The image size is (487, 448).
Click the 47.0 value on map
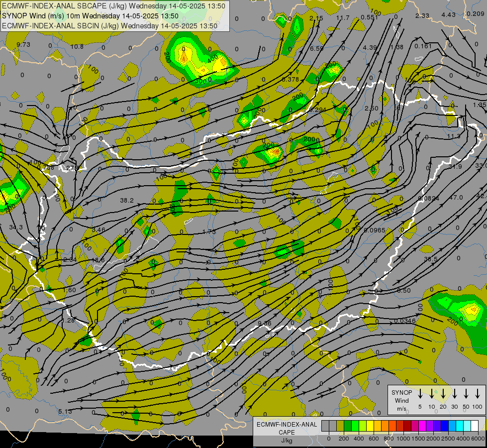tap(456, 198)
